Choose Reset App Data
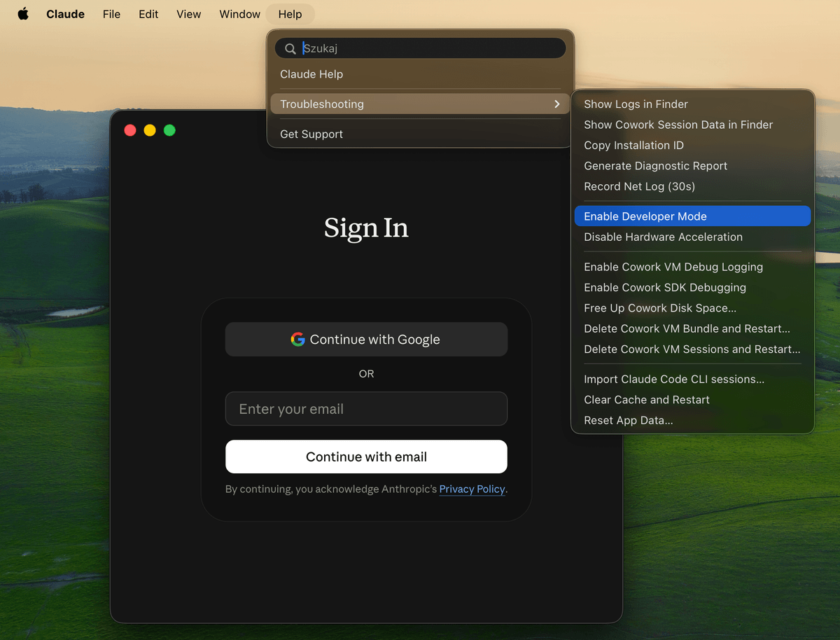840x640 pixels. pyautogui.click(x=692, y=420)
